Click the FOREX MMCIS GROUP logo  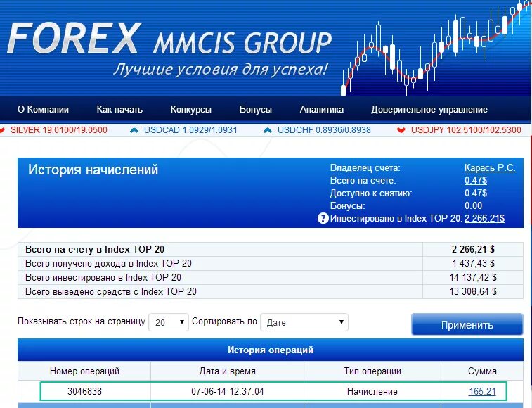[169, 39]
